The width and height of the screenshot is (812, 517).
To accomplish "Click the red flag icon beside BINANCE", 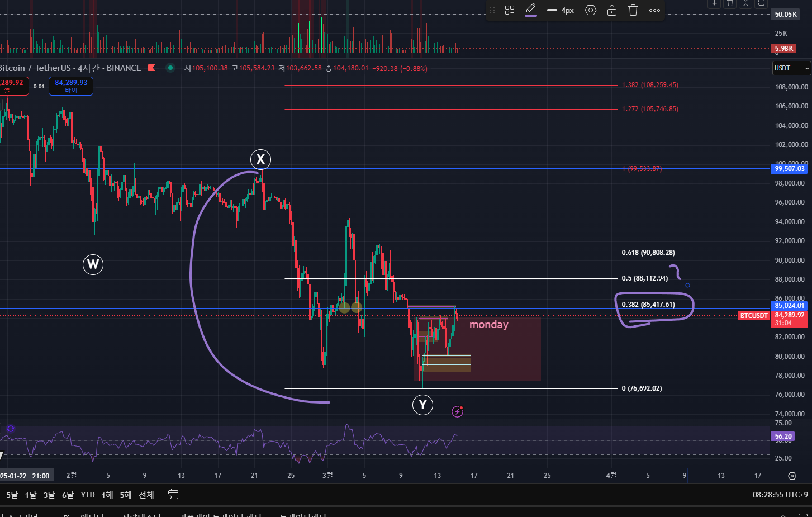I will [151, 68].
